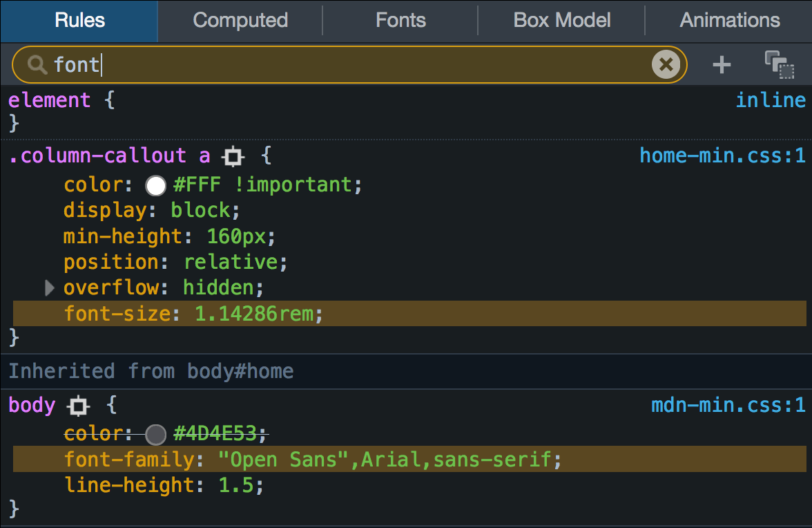Image resolution: width=812 pixels, height=528 pixels.
Task: Select the font-size property name
Action: pos(117,314)
